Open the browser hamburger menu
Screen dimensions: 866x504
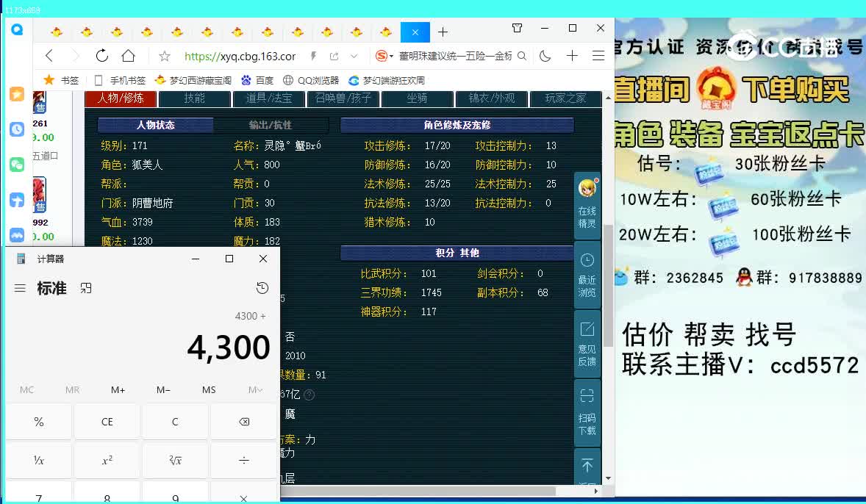[x=598, y=55]
